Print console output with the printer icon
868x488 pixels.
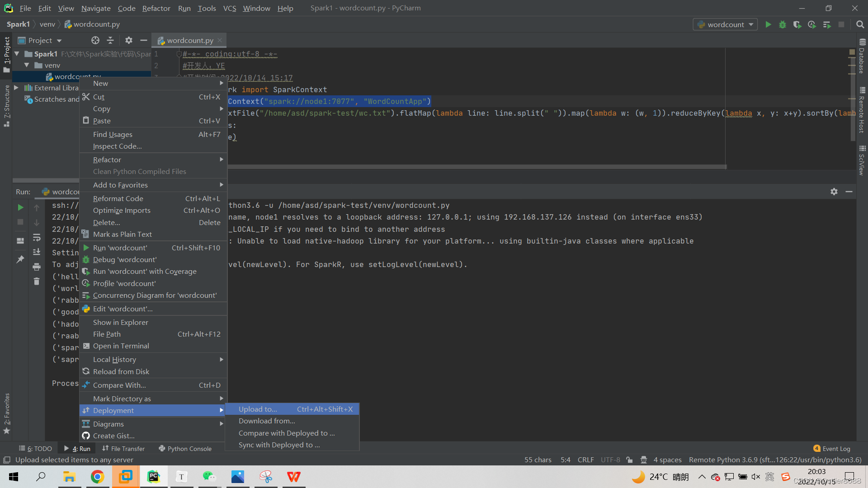tap(37, 267)
